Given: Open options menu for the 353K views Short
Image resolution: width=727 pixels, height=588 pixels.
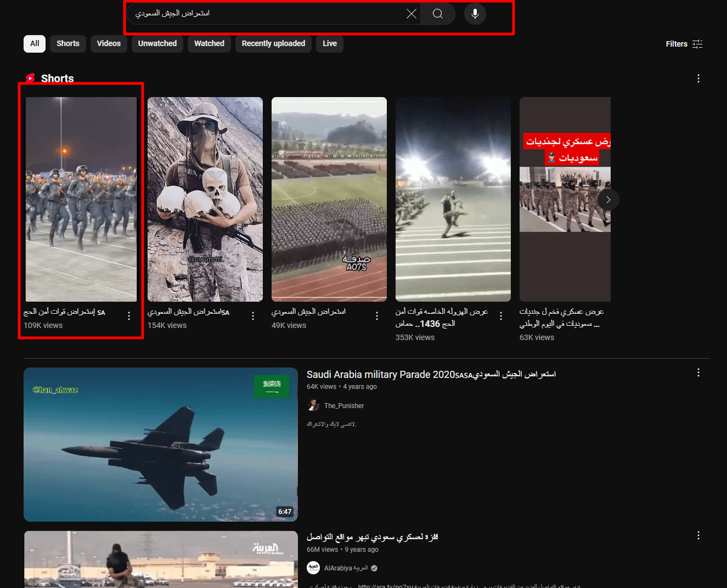Looking at the screenshot, I should 501,316.
